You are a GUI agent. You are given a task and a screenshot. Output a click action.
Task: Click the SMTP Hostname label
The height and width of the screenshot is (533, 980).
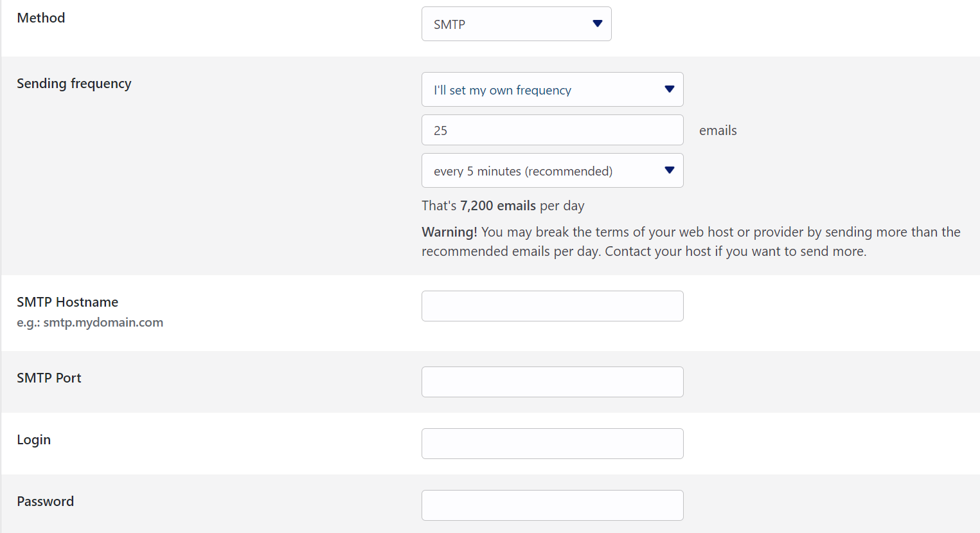(67, 302)
